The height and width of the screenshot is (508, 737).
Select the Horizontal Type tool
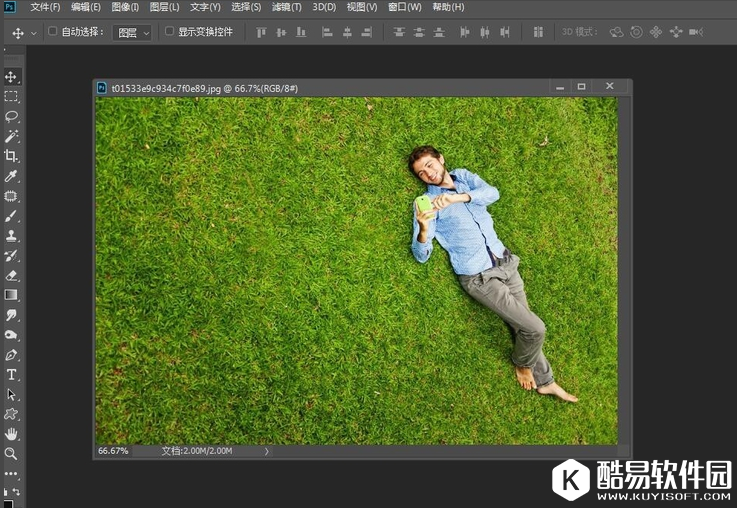(11, 374)
